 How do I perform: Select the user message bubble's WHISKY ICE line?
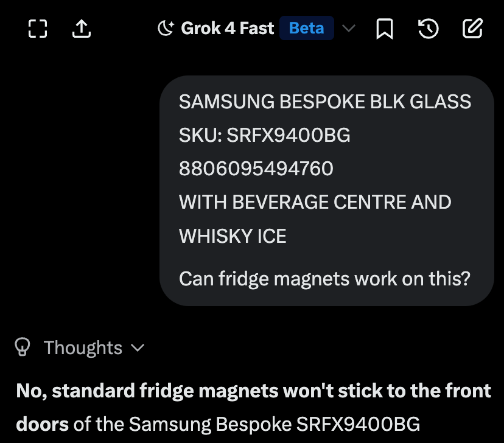233,236
